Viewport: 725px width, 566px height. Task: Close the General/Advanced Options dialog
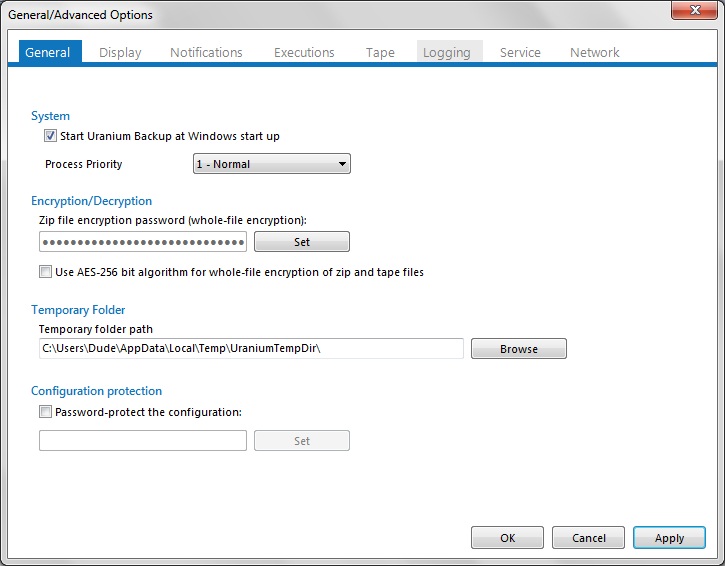coord(694,10)
